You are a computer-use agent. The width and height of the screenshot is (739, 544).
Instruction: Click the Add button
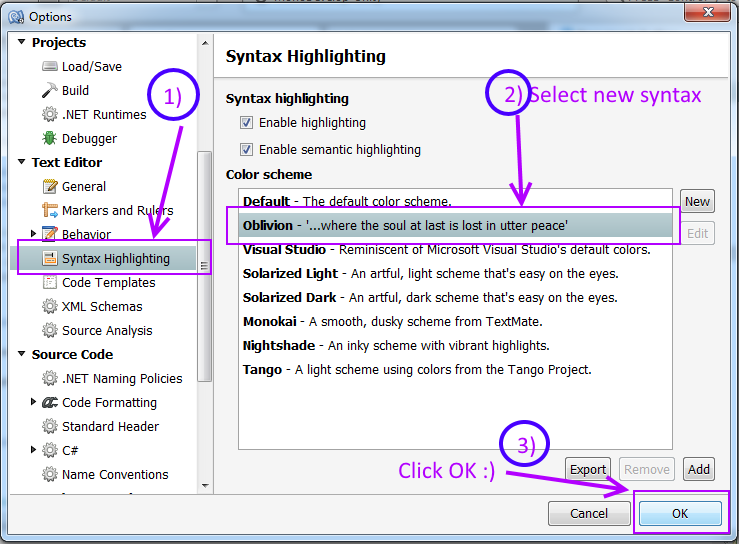pyautogui.click(x=698, y=470)
